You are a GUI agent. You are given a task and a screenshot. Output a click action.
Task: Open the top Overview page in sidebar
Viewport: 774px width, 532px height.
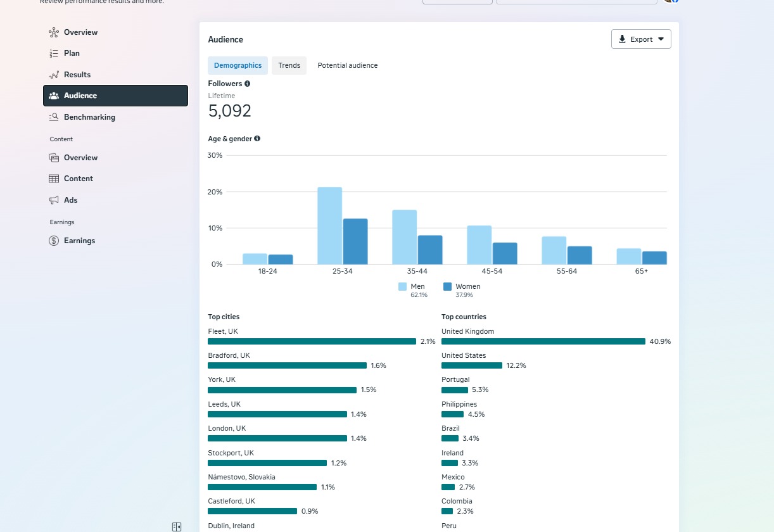80,32
